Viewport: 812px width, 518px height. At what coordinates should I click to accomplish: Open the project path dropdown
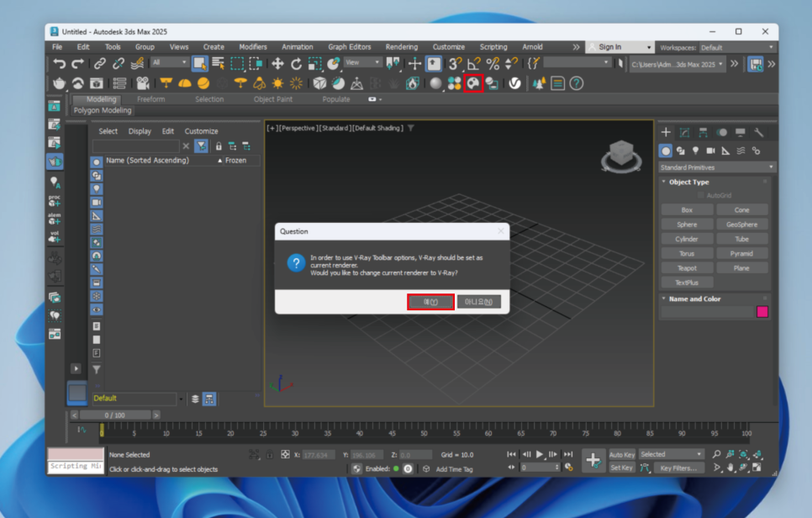click(x=677, y=64)
